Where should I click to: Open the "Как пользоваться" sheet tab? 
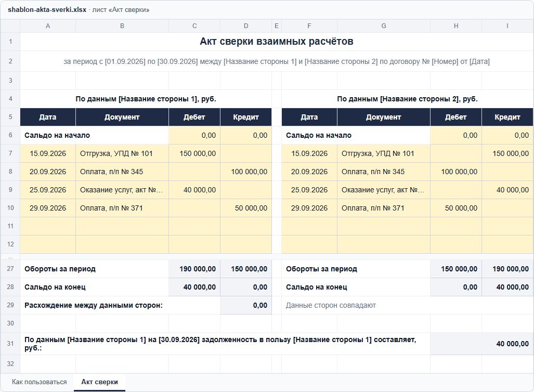[x=39, y=382]
